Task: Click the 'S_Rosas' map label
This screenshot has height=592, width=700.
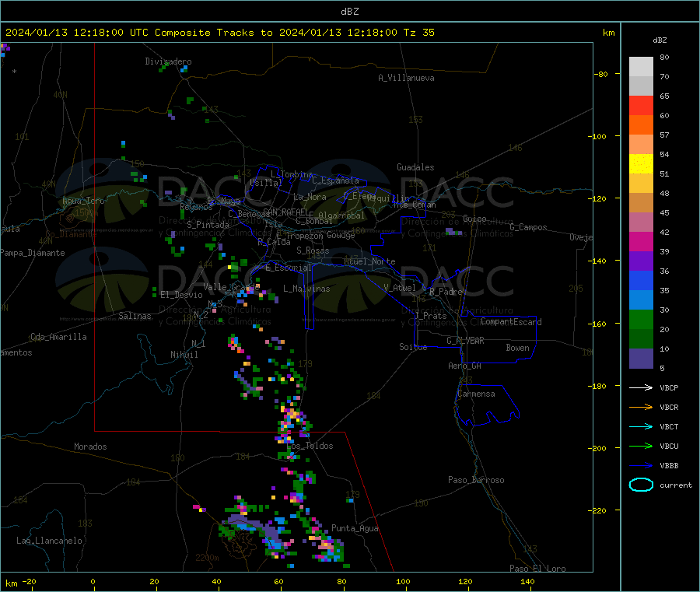Action: coord(313,250)
